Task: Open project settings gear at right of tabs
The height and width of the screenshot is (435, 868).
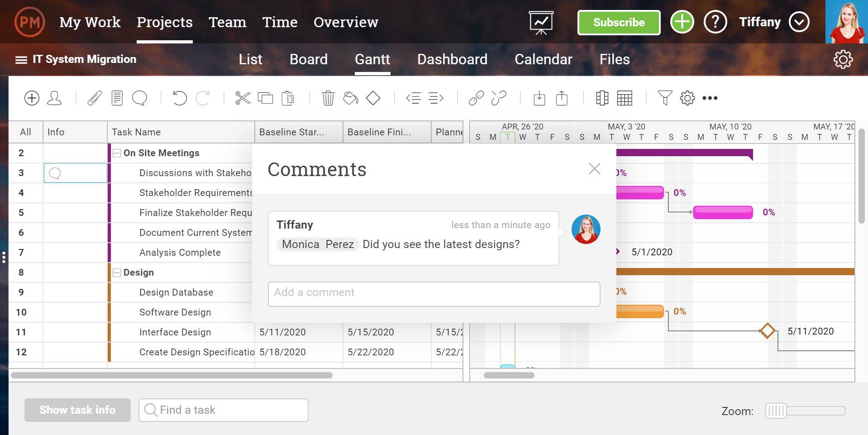Action: (843, 59)
